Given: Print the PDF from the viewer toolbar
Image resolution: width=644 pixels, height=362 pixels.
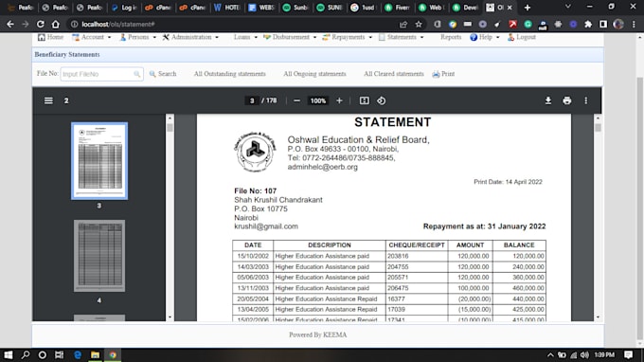Looking at the screenshot, I should tap(567, 100).
